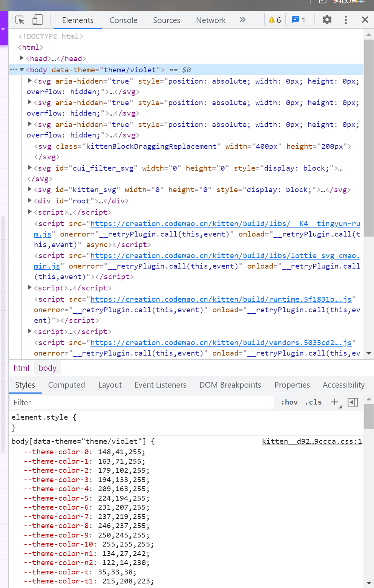374x588 pixels.
Task: Click the new style rule plus icon
Action: click(335, 402)
